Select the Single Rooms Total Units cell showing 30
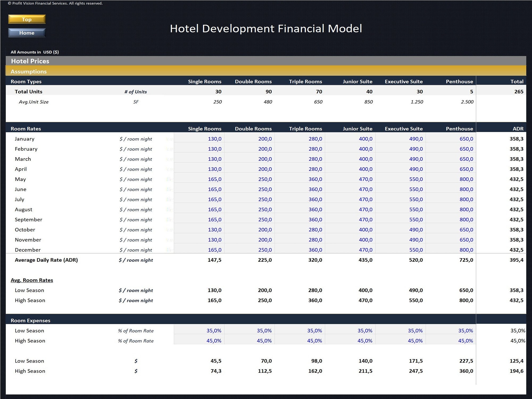The height and width of the screenshot is (399, 532). click(218, 92)
